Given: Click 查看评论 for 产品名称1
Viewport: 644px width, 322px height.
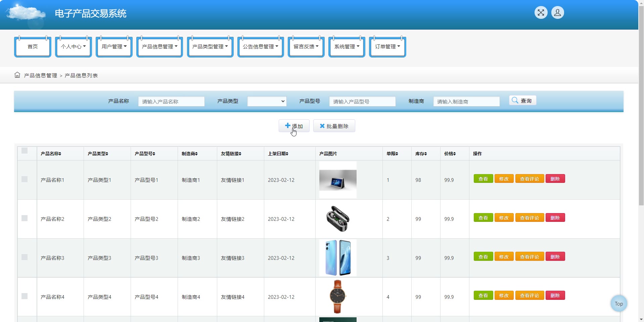Looking at the screenshot, I should click(x=530, y=179).
